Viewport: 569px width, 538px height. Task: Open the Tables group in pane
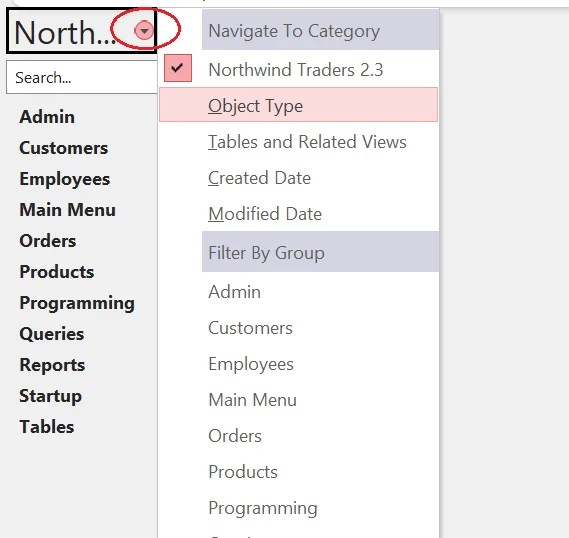(46, 427)
